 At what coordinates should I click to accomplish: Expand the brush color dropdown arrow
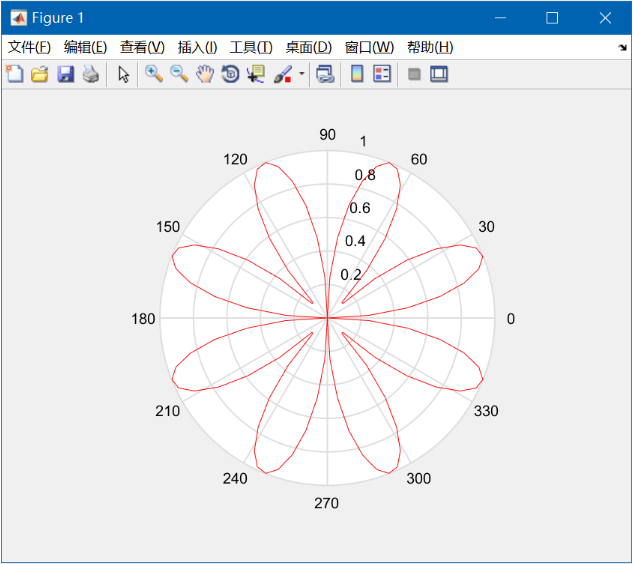302,74
